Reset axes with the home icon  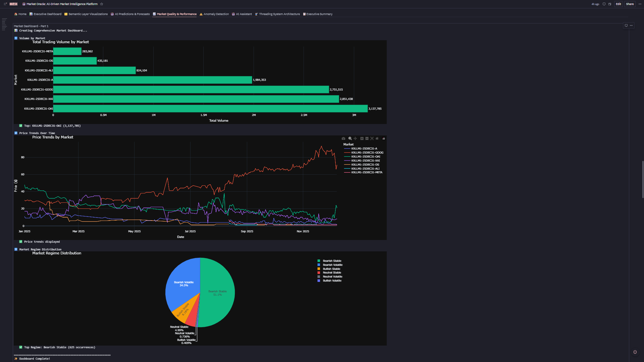(x=377, y=138)
